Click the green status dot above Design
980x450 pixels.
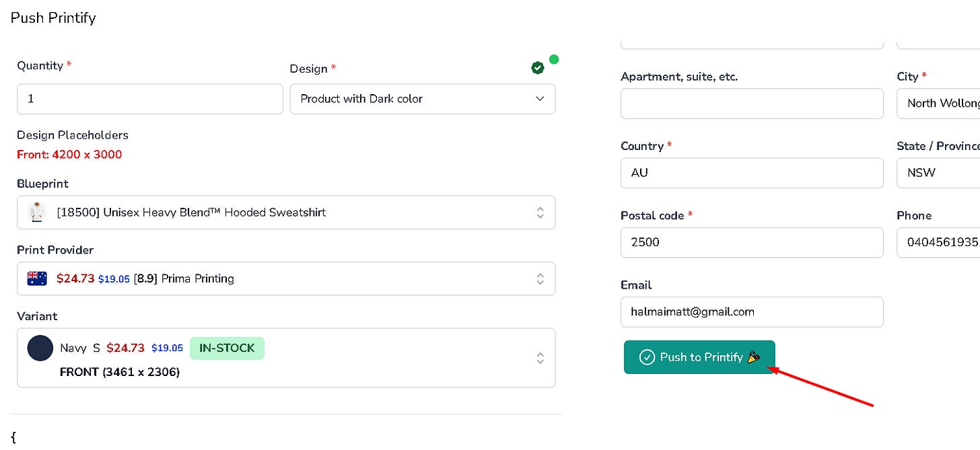click(554, 59)
